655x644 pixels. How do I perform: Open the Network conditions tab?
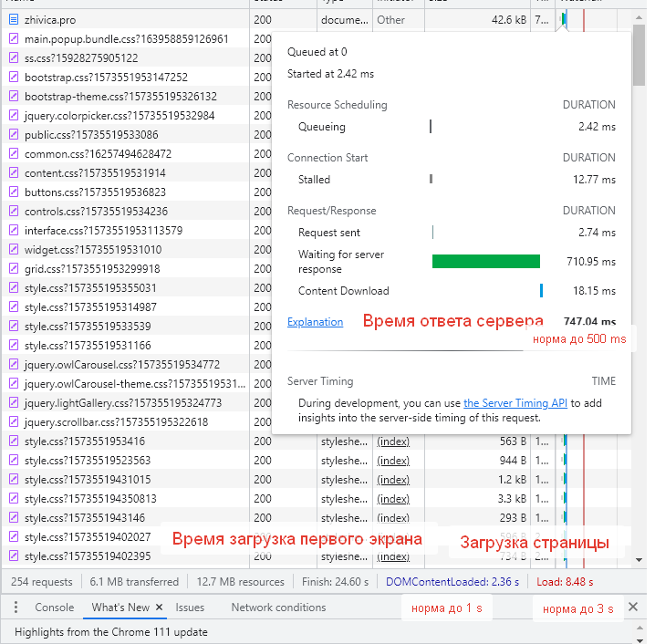pos(278,608)
